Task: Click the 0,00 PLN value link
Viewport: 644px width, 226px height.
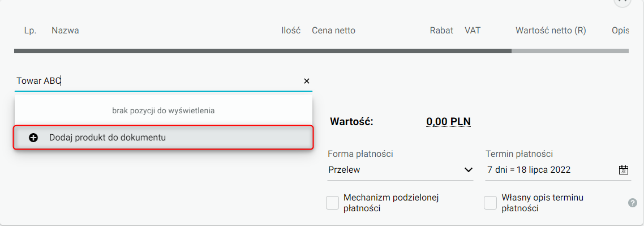Action: (x=449, y=122)
